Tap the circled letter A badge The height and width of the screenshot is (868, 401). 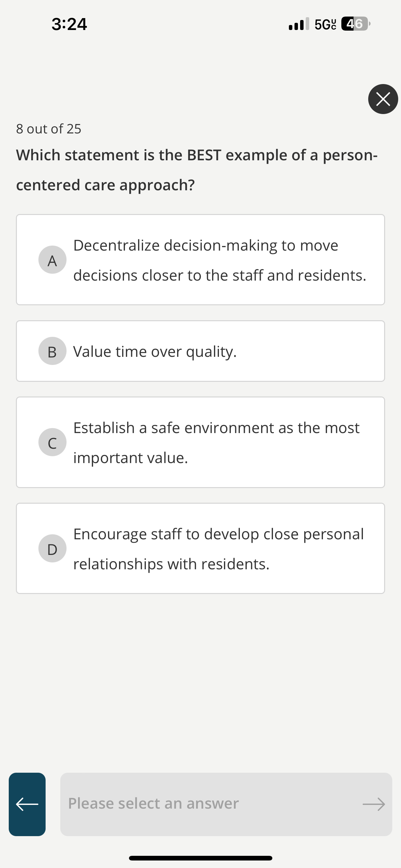[x=52, y=260]
